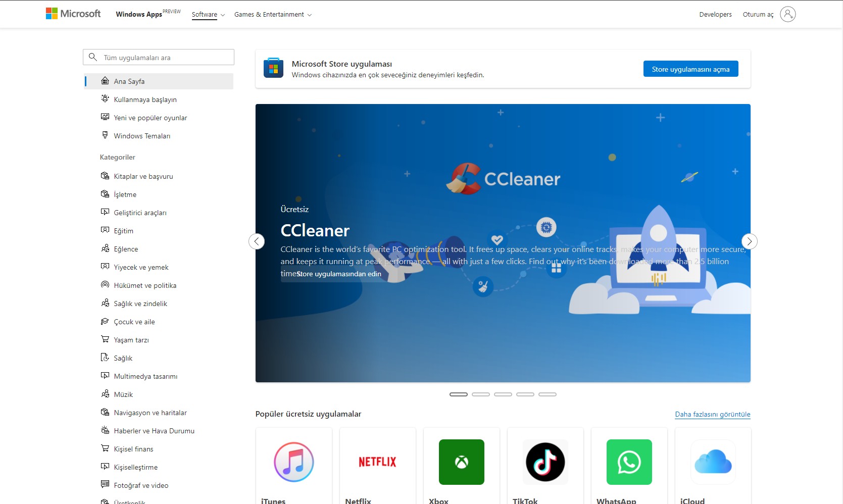The image size is (843, 504).
Task: Open the Kişisel finans category
Action: click(159, 449)
